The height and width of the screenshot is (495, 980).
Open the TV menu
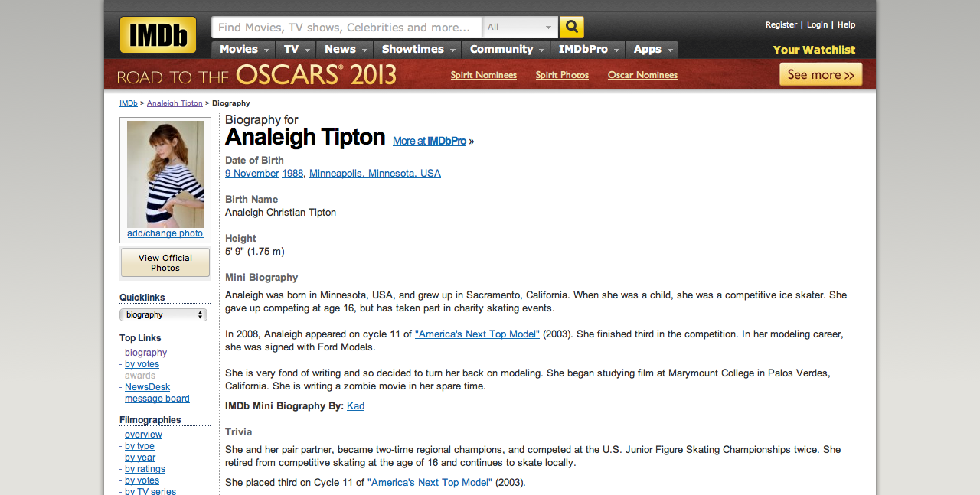296,50
